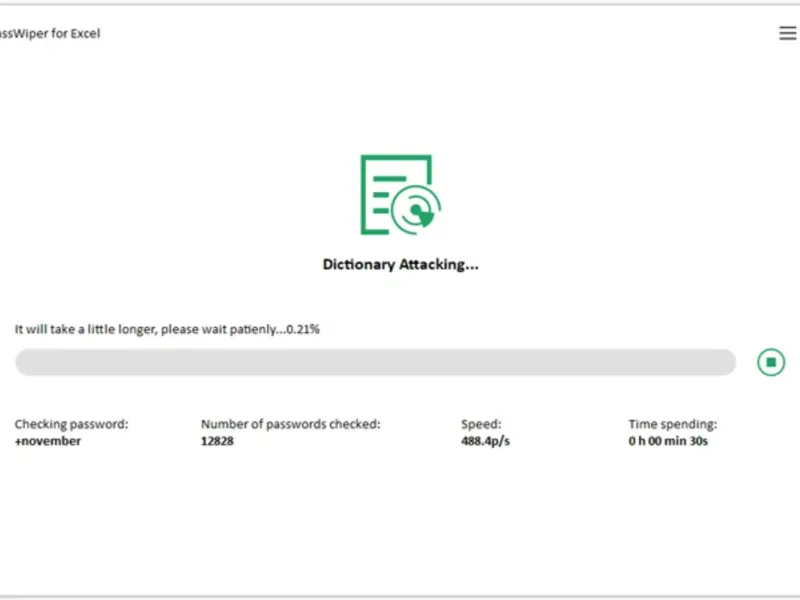Click the 0.21% progress percentage text
This screenshot has height=600, width=800.
[302, 329]
